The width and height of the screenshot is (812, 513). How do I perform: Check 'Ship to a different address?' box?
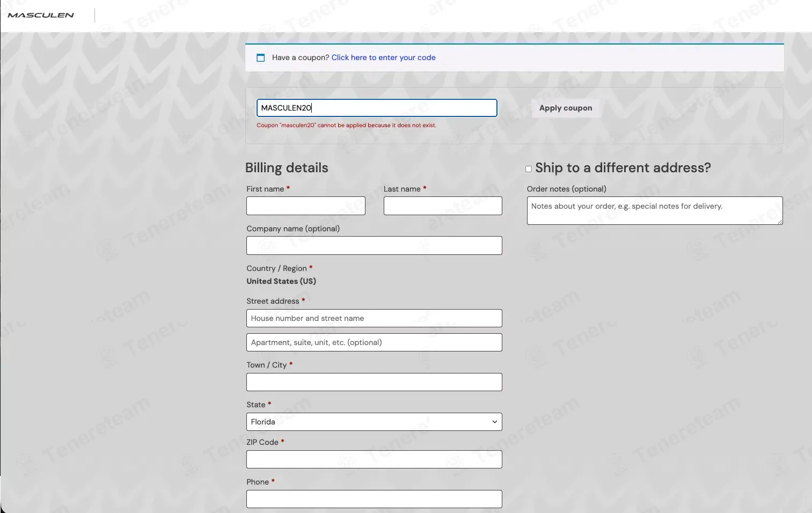point(529,169)
